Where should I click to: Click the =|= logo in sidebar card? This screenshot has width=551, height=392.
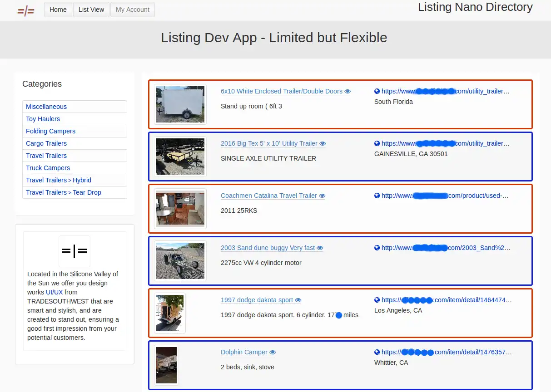click(74, 251)
